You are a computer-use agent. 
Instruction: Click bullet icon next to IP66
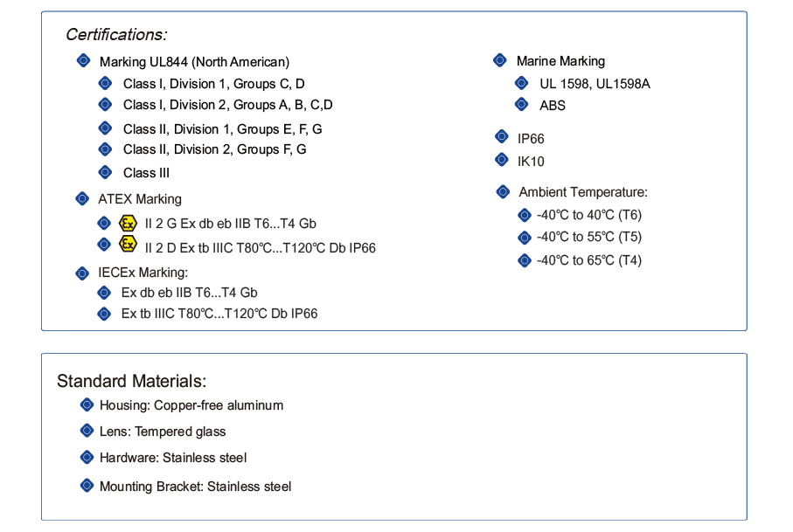pyautogui.click(x=501, y=136)
